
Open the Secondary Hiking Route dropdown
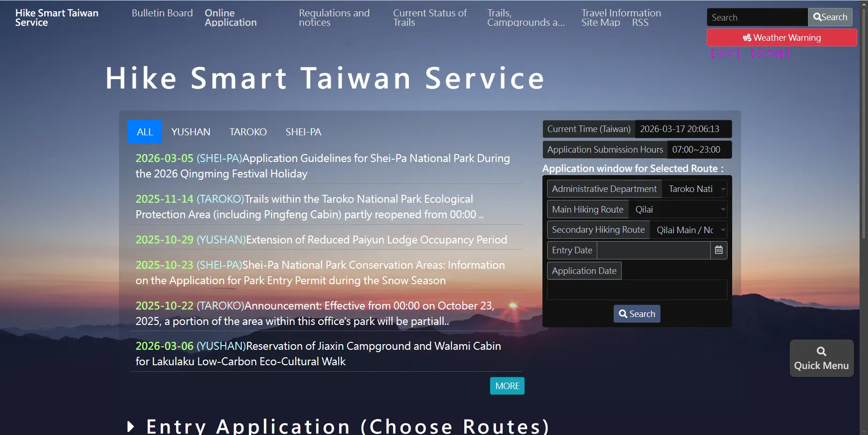[x=688, y=230]
